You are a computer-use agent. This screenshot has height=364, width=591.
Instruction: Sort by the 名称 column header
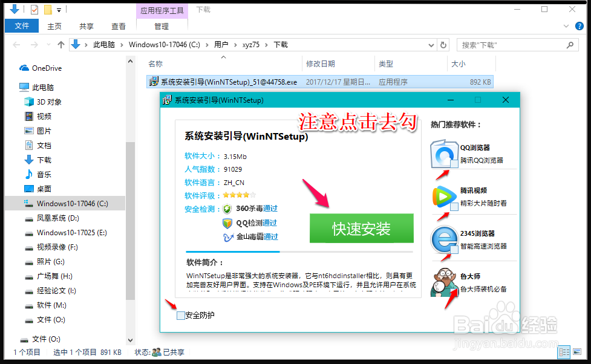point(155,64)
